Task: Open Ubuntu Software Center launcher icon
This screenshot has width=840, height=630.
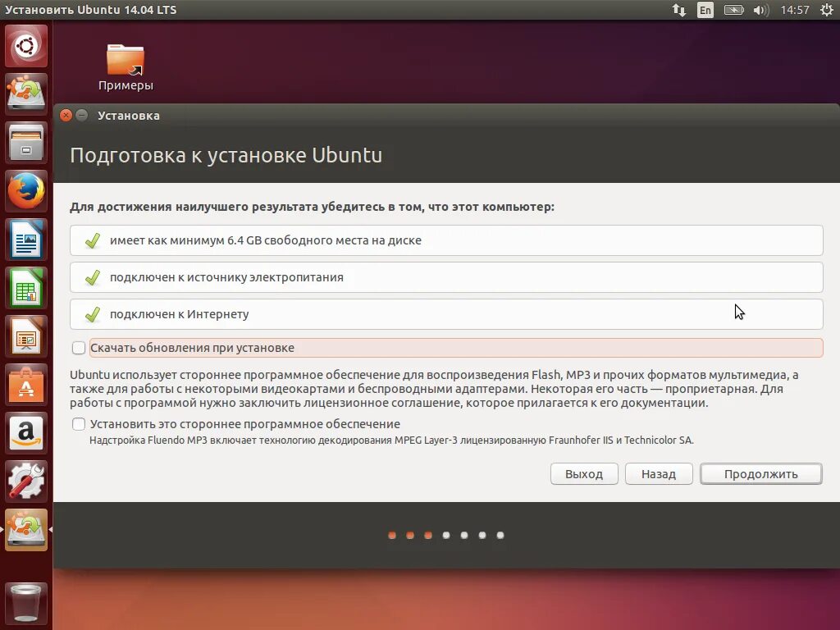Action: 26,385
